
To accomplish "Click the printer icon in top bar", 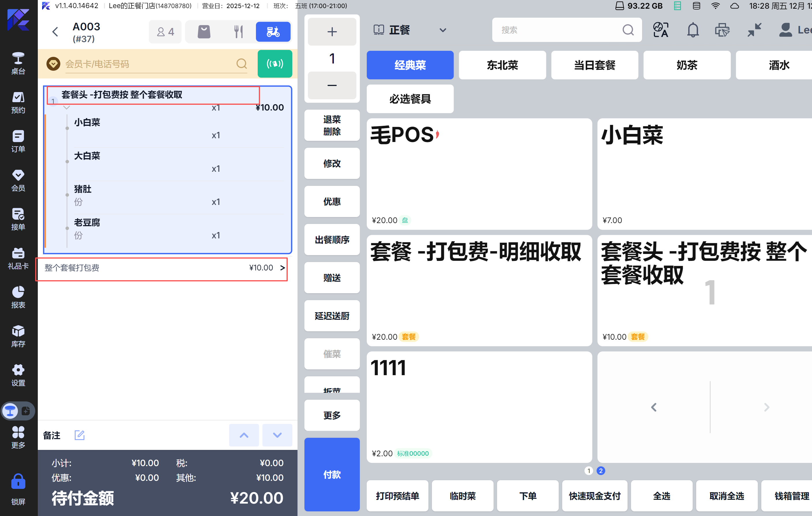I will point(722,30).
